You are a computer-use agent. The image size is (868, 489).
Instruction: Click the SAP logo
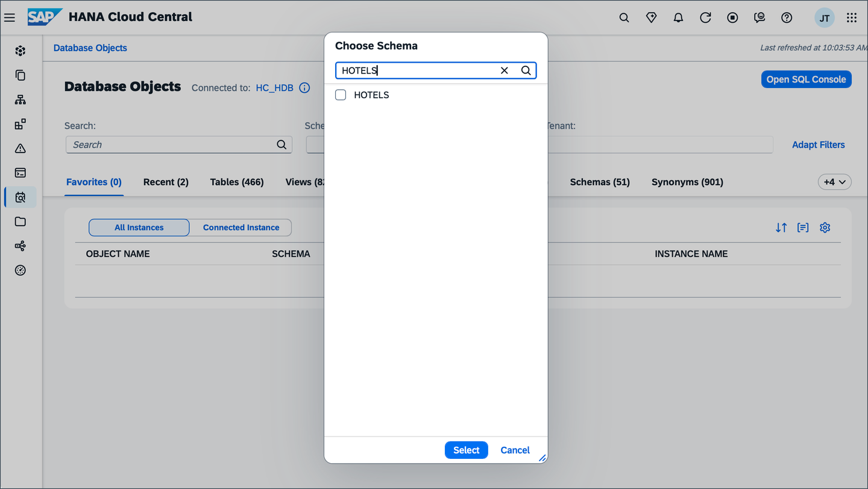[x=45, y=17]
